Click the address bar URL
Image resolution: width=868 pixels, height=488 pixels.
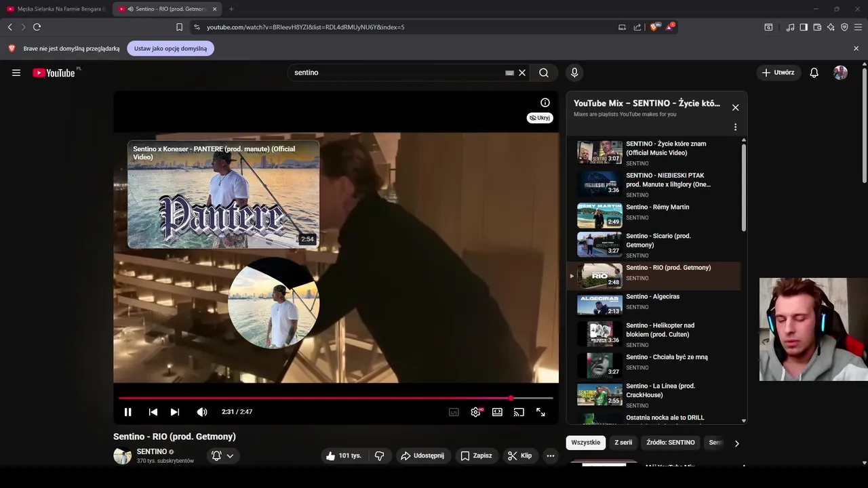point(305,27)
